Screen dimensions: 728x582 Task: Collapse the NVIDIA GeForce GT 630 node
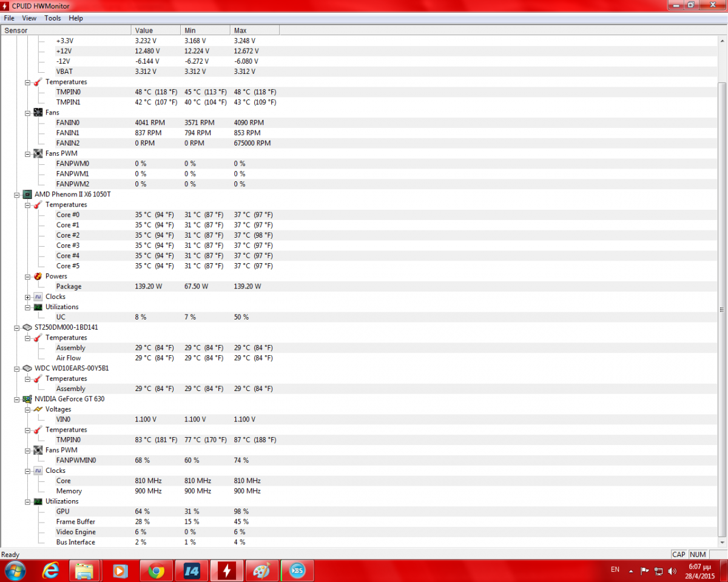click(x=17, y=400)
